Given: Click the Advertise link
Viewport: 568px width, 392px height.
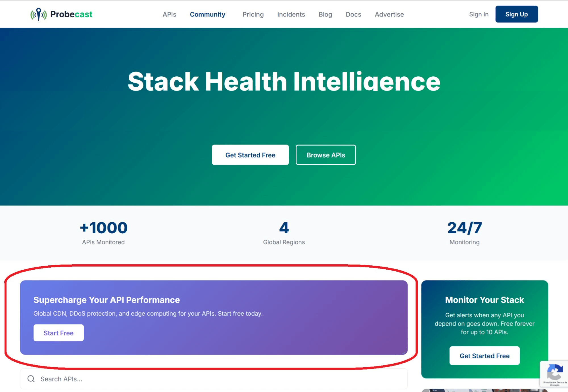Looking at the screenshot, I should (389, 14).
